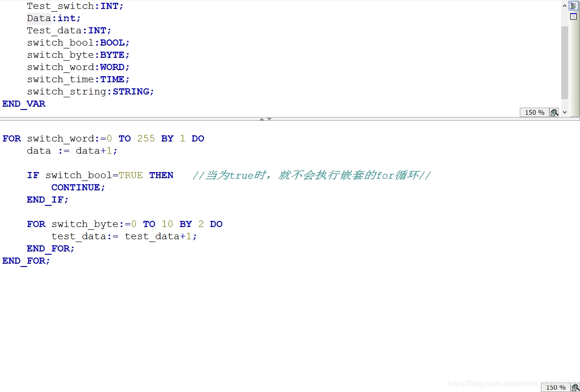Place cursor on Test_switch:INT; declaration

click(x=75, y=6)
